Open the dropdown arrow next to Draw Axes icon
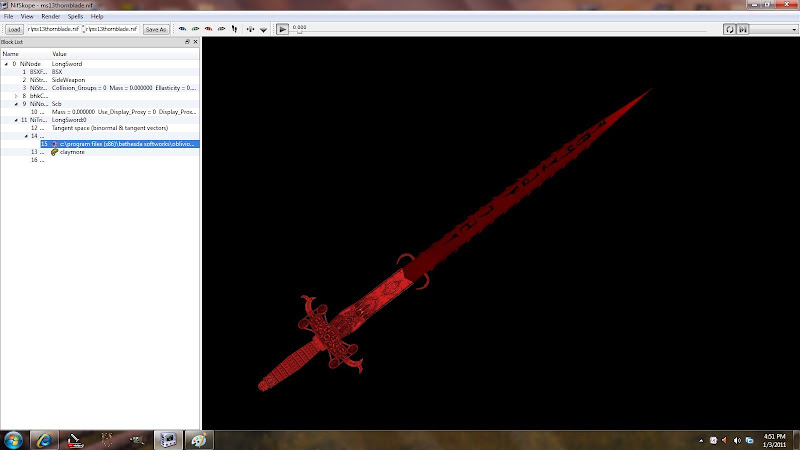 pyautogui.click(x=263, y=30)
